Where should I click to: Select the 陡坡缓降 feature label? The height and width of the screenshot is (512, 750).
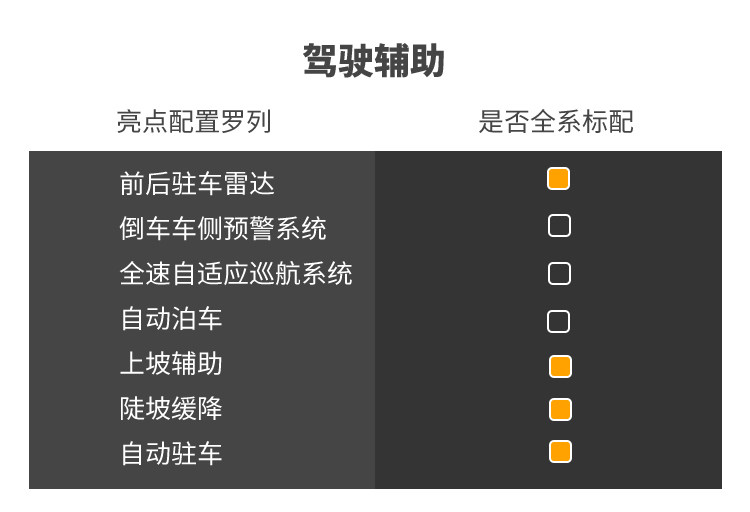point(171,409)
